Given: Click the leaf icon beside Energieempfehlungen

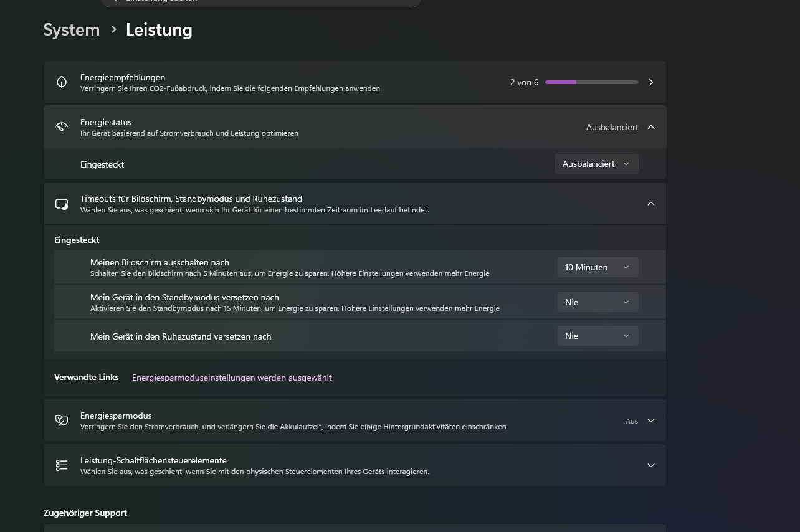Looking at the screenshot, I should [x=62, y=82].
